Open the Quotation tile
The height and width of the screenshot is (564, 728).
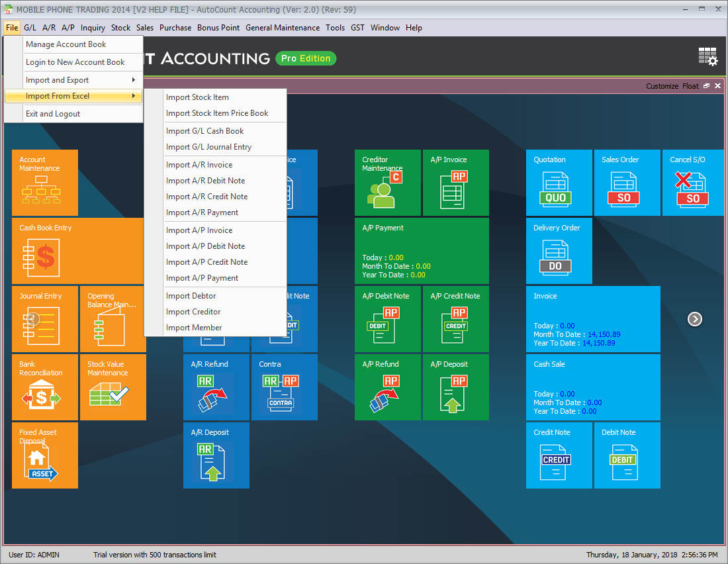coord(559,183)
